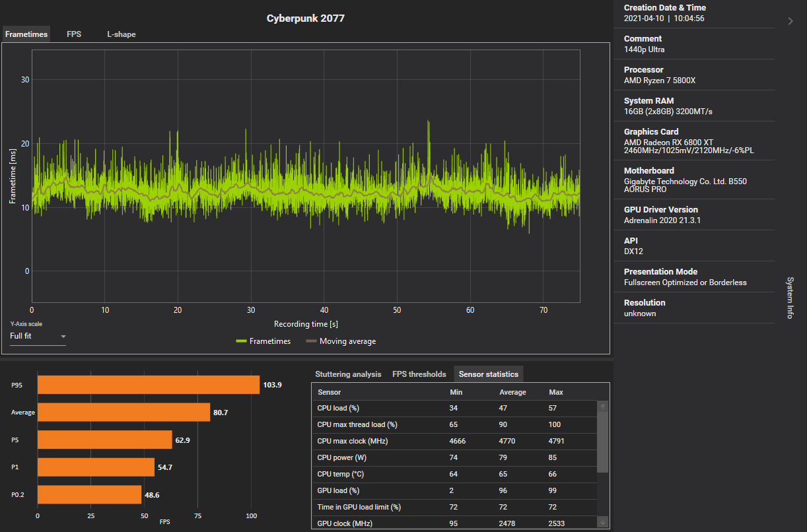Toggle the Frametimes legend entry

point(263,341)
